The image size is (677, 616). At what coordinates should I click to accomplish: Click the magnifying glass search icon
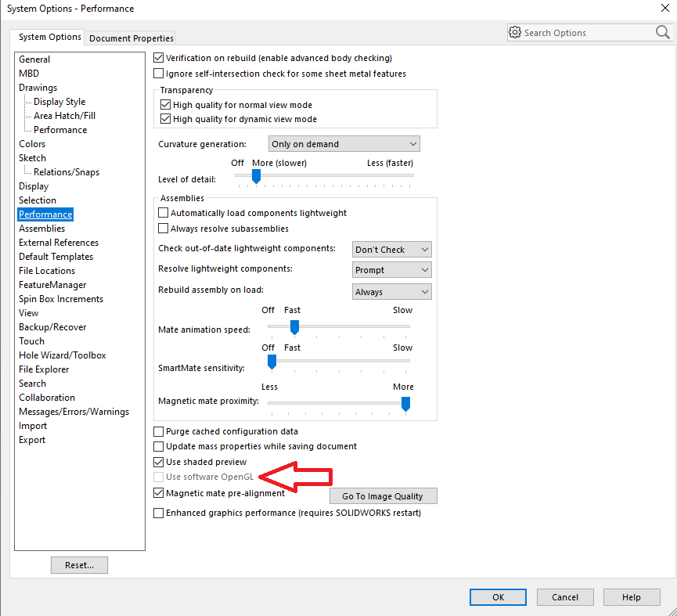coord(662,32)
